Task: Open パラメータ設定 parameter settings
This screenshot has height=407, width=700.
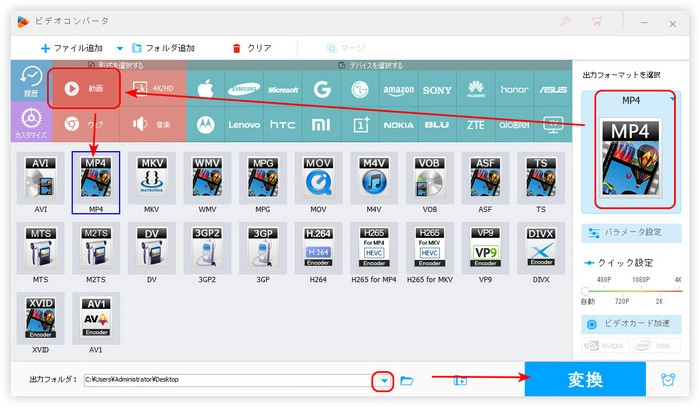Action: pyautogui.click(x=631, y=232)
